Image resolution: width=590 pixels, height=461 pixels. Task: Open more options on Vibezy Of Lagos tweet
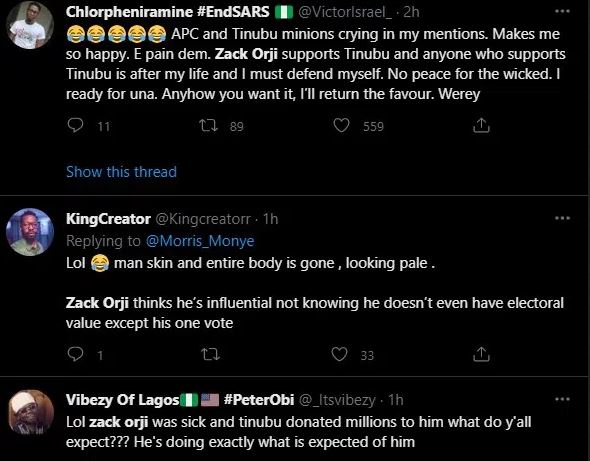563,399
